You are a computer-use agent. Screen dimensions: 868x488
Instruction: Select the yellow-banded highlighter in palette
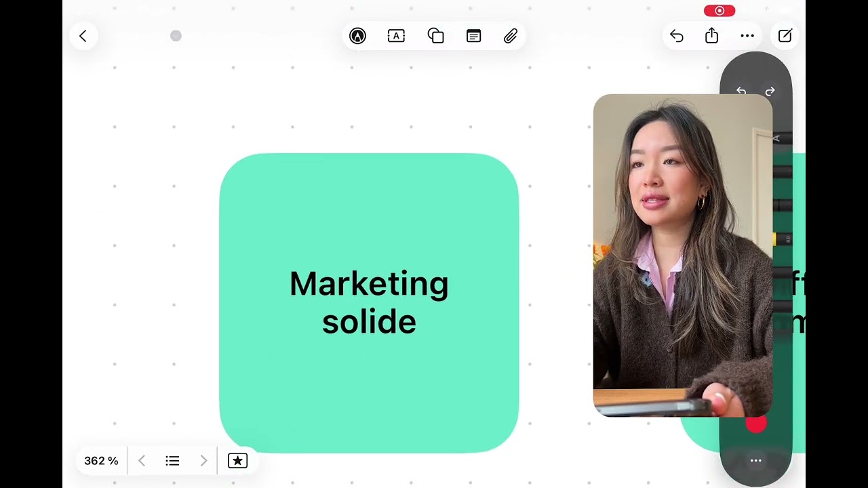[782, 239]
